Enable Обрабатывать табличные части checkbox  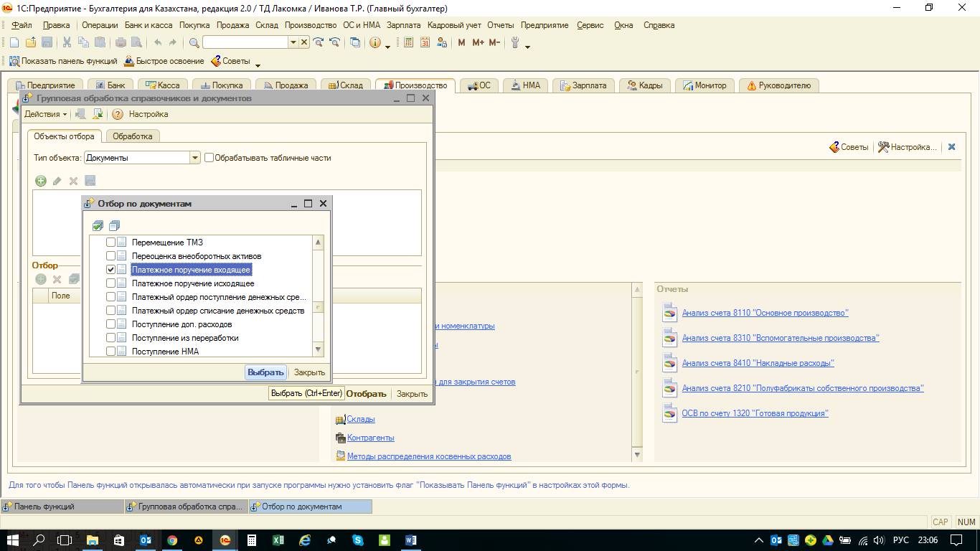click(209, 158)
